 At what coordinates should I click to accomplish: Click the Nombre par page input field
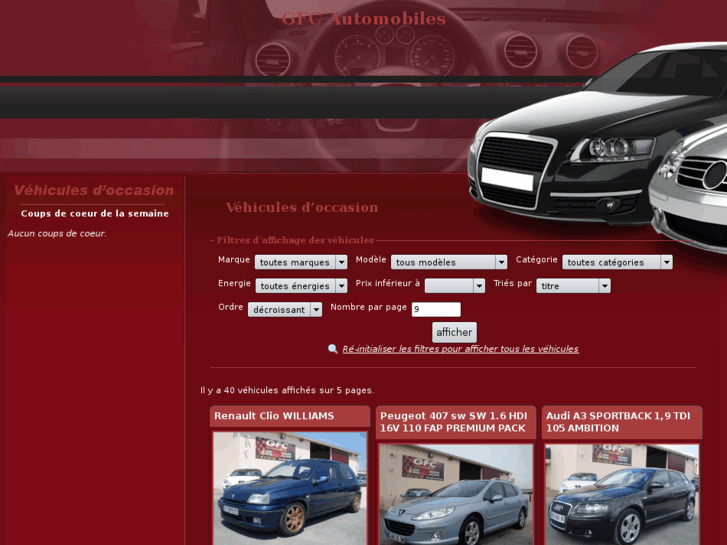[436, 309]
